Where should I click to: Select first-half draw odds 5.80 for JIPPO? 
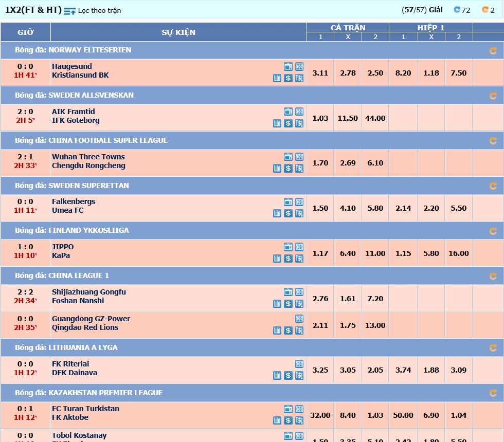(431, 253)
